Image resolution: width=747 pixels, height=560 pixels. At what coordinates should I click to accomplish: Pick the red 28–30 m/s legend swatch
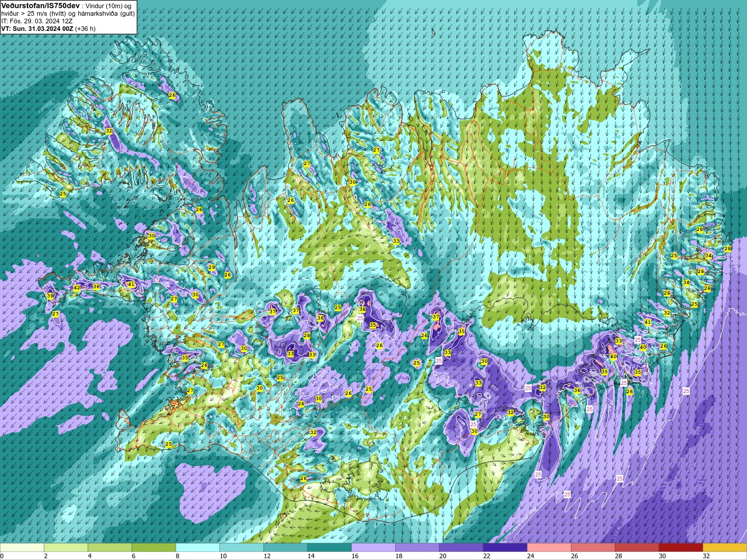tap(637, 548)
